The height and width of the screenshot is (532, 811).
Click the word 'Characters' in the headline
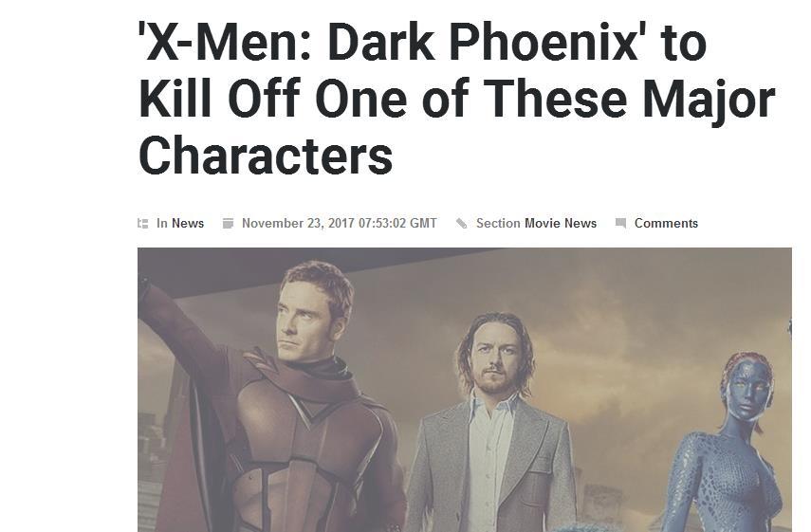pyautogui.click(x=266, y=156)
